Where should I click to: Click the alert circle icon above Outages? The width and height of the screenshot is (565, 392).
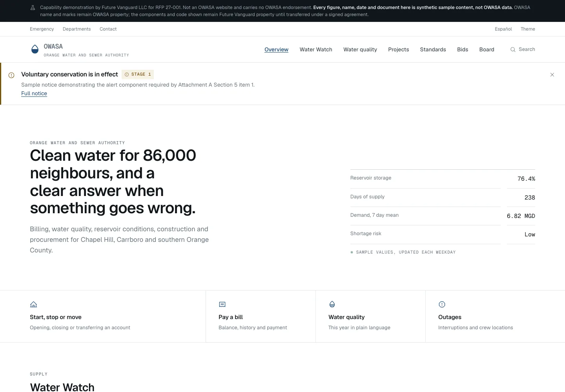(x=442, y=304)
